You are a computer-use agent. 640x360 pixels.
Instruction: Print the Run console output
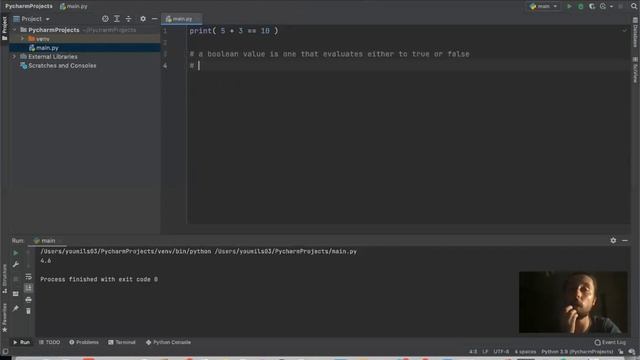coord(28,300)
